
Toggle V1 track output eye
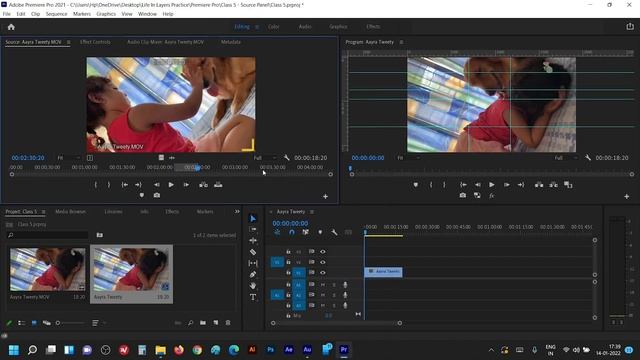[x=322, y=272]
